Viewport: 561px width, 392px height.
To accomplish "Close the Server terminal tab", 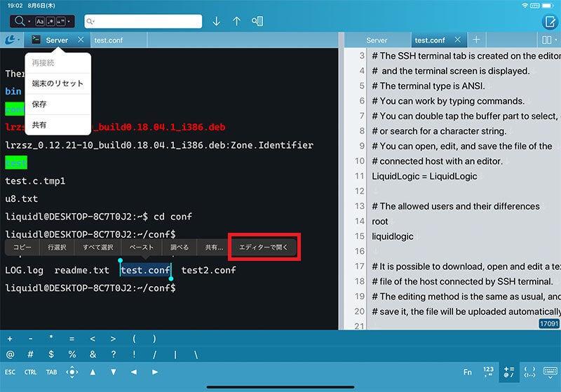I will [81, 40].
